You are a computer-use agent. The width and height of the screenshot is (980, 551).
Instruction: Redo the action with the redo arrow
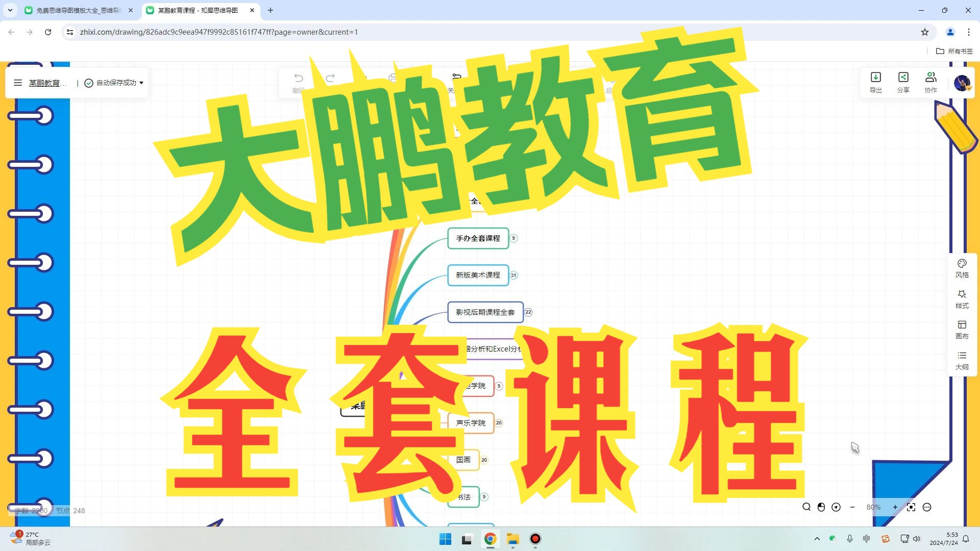330,78
